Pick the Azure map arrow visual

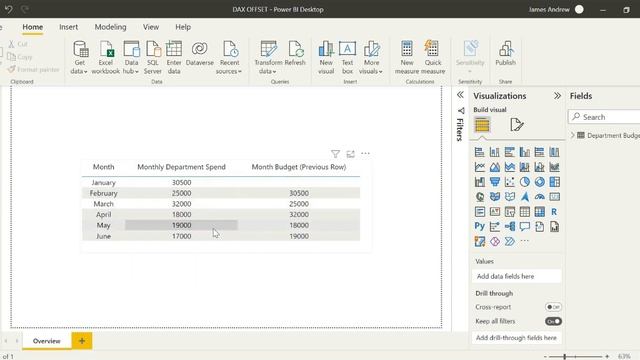[524, 197]
